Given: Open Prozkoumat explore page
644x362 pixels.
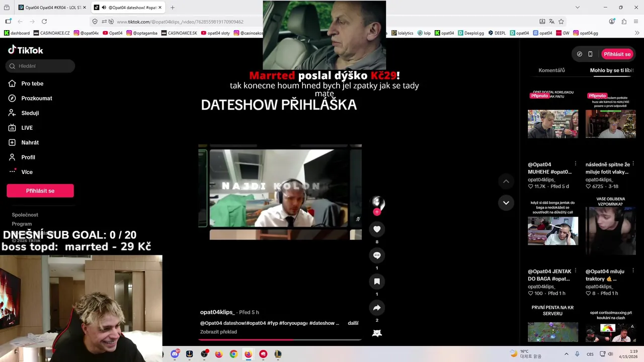Looking at the screenshot, I should point(36,98).
